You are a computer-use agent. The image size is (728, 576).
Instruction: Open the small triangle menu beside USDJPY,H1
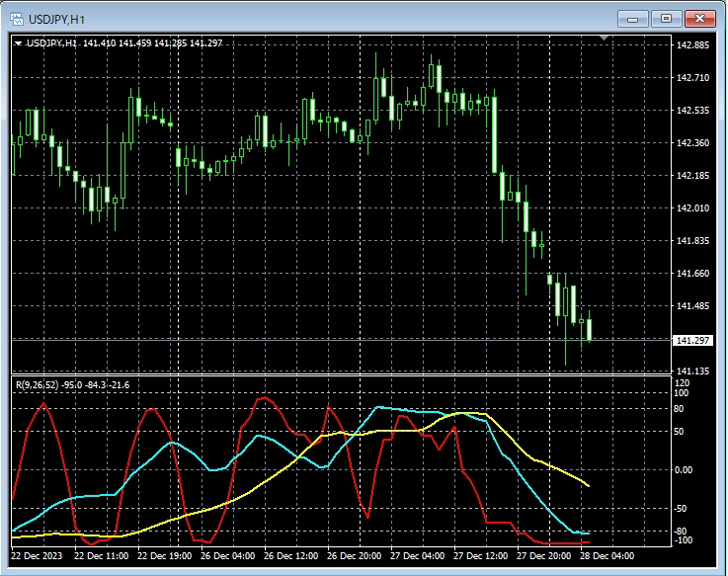click(19, 43)
